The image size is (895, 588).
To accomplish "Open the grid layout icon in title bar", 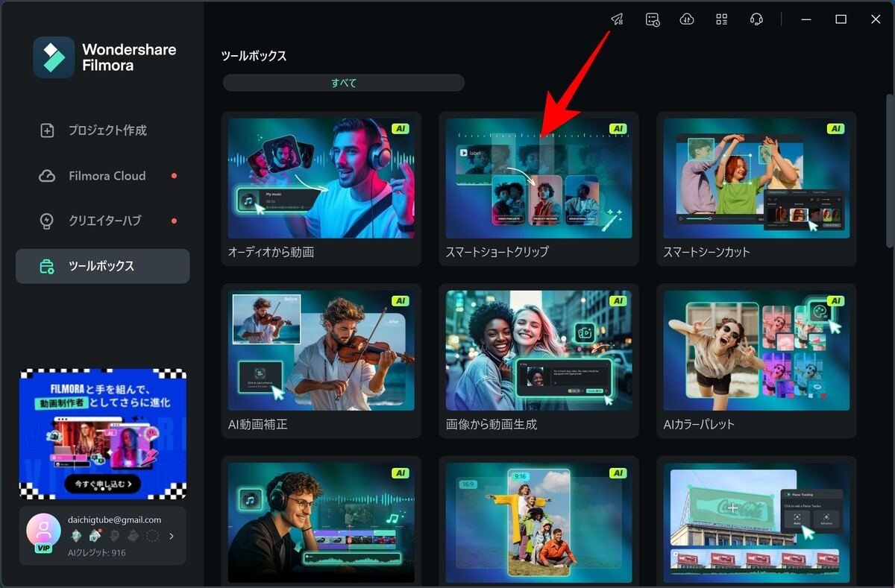I will tap(721, 19).
